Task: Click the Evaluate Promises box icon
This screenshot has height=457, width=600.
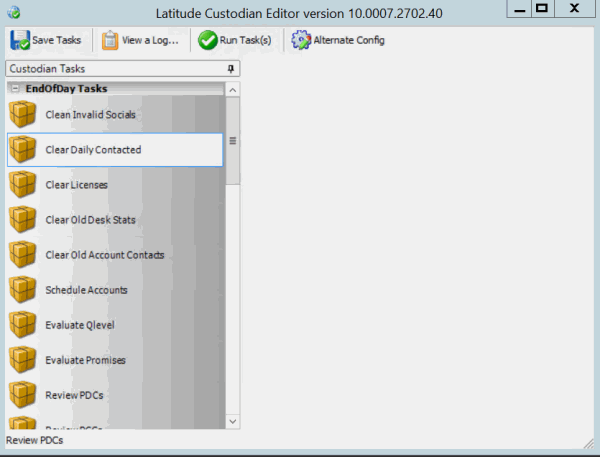Action: pos(23,360)
